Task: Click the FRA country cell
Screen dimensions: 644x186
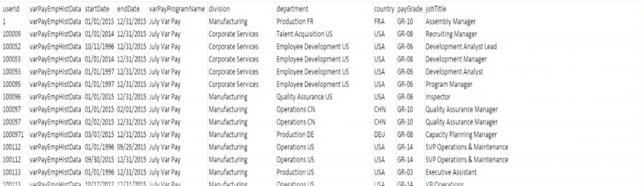Action: click(379, 22)
